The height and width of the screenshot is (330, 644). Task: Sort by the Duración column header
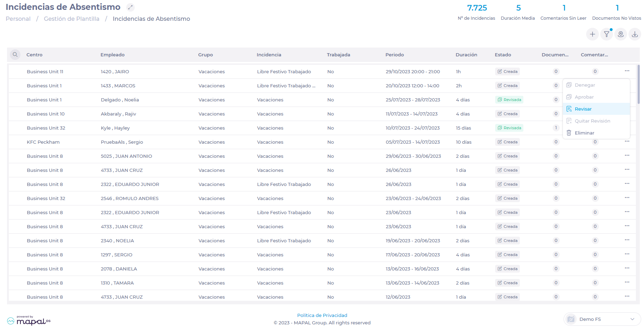(x=466, y=55)
